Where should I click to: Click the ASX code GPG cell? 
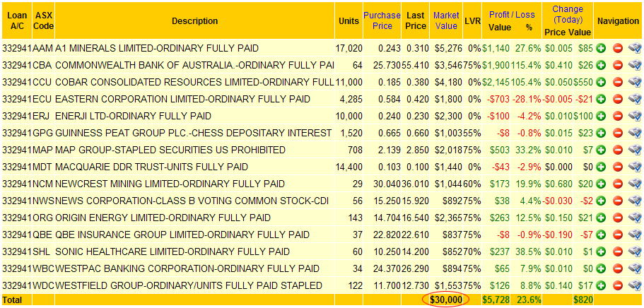pyautogui.click(x=43, y=134)
